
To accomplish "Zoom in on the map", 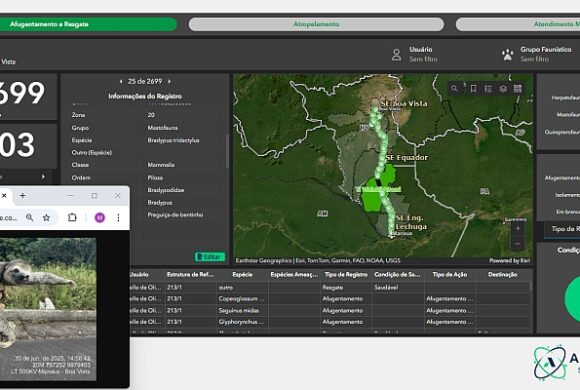I will [517, 229].
